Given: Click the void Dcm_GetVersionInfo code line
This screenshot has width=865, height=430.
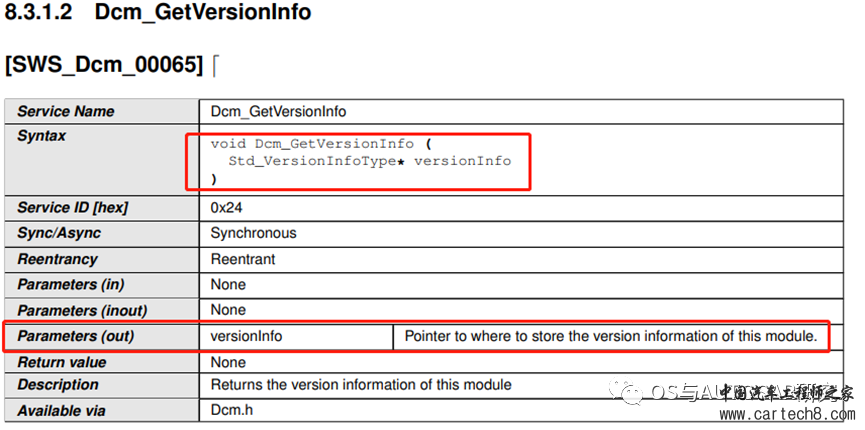Looking at the screenshot, I should [x=320, y=144].
